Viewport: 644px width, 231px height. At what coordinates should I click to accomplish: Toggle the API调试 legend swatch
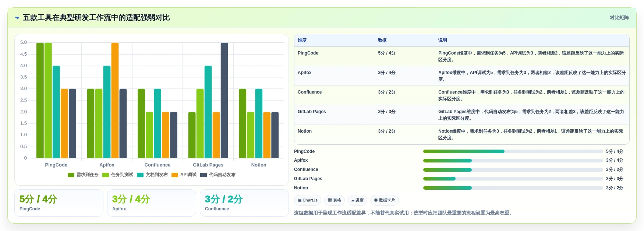175,175
